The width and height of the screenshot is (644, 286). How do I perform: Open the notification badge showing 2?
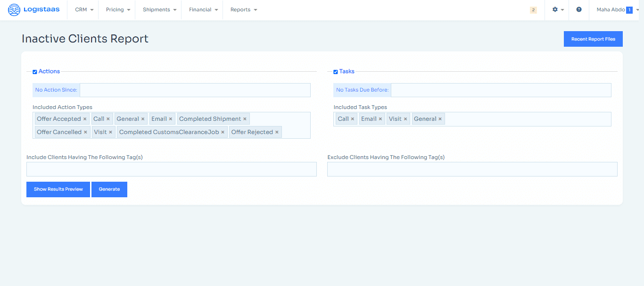click(533, 10)
